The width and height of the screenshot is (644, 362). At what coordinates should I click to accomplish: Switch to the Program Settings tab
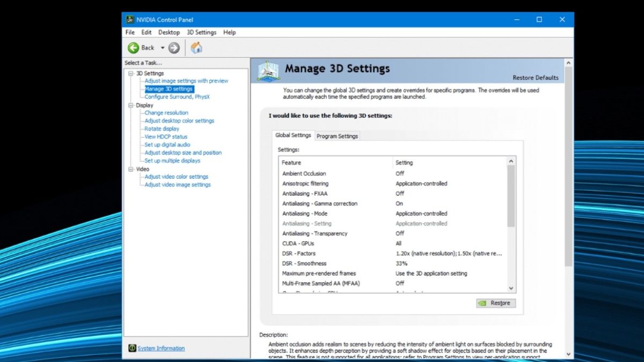click(x=337, y=136)
